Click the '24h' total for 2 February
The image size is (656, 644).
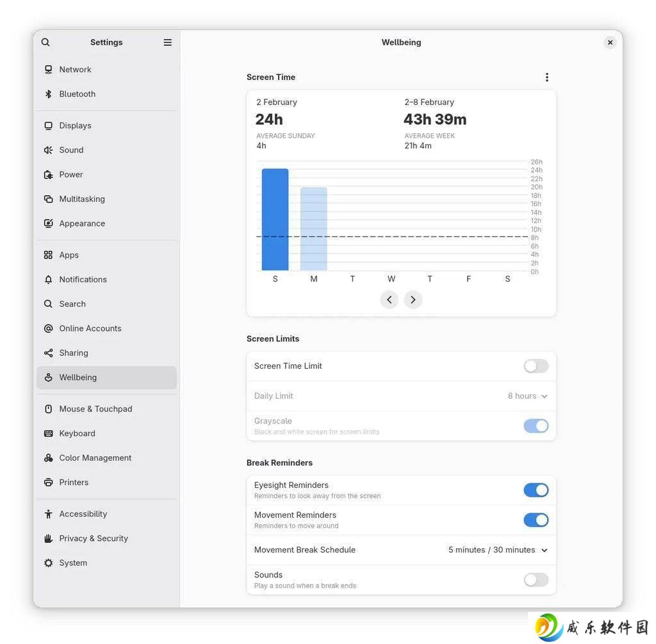[x=269, y=120]
